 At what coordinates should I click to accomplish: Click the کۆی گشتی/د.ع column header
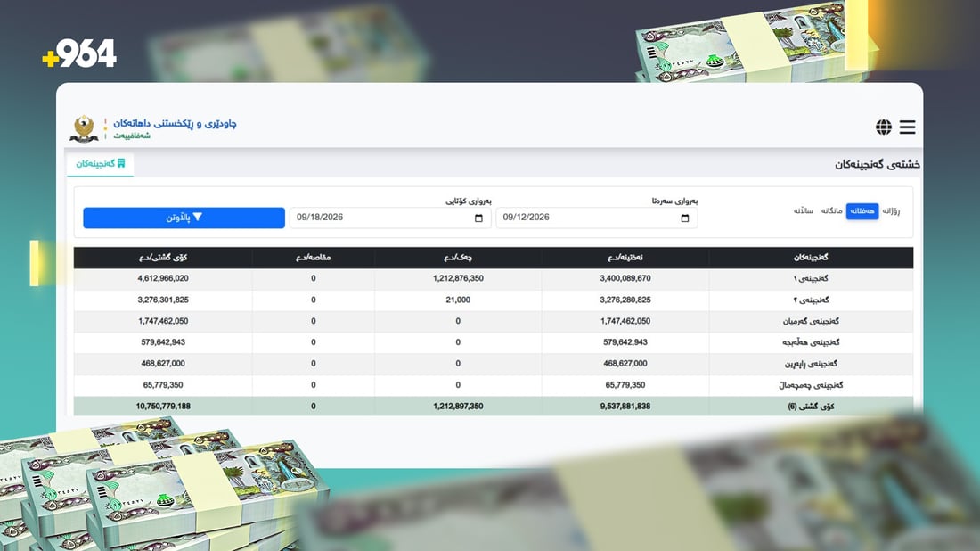[x=163, y=257]
